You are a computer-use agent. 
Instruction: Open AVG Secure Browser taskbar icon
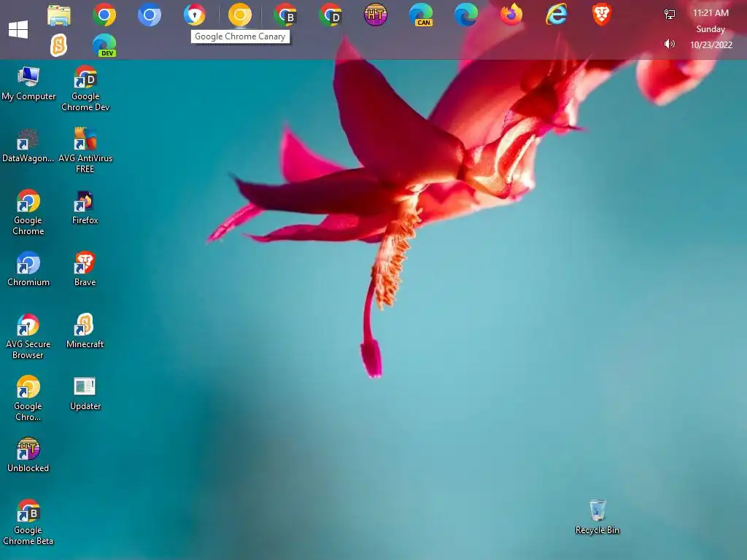(x=195, y=15)
